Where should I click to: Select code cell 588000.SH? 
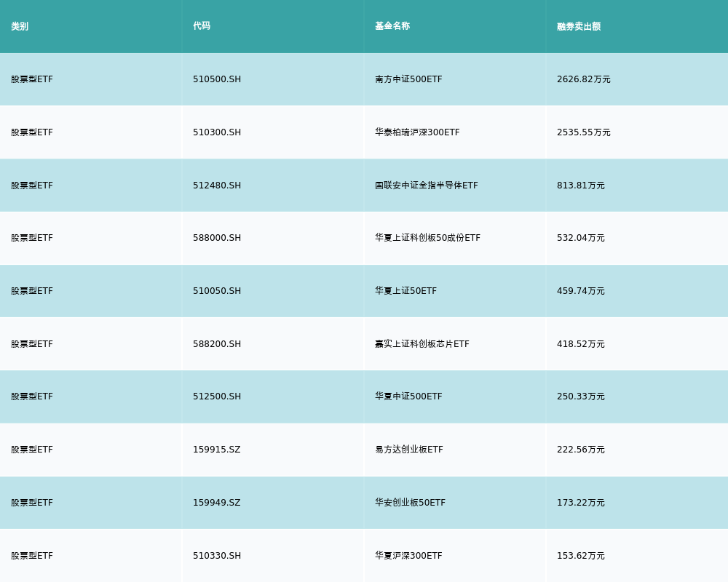(217, 238)
